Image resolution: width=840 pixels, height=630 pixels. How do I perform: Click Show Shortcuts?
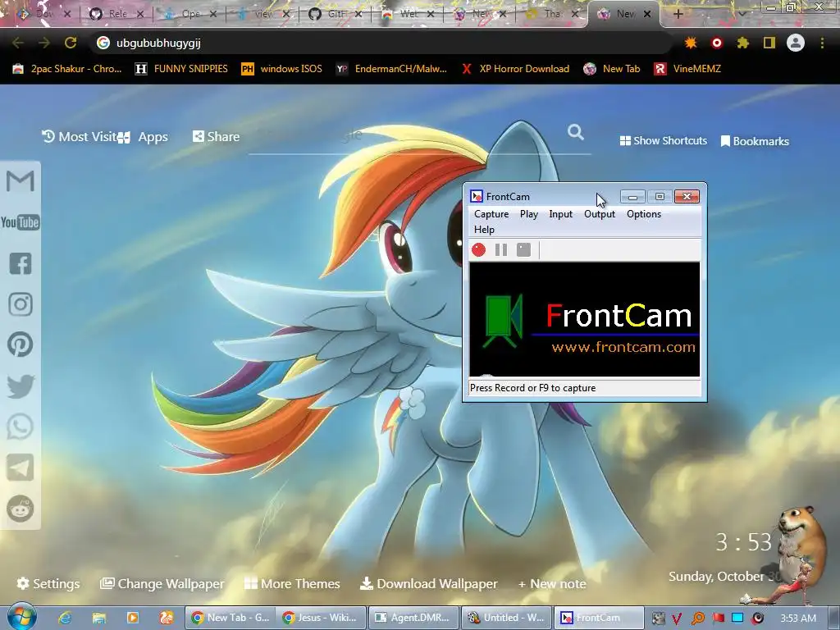663,140
